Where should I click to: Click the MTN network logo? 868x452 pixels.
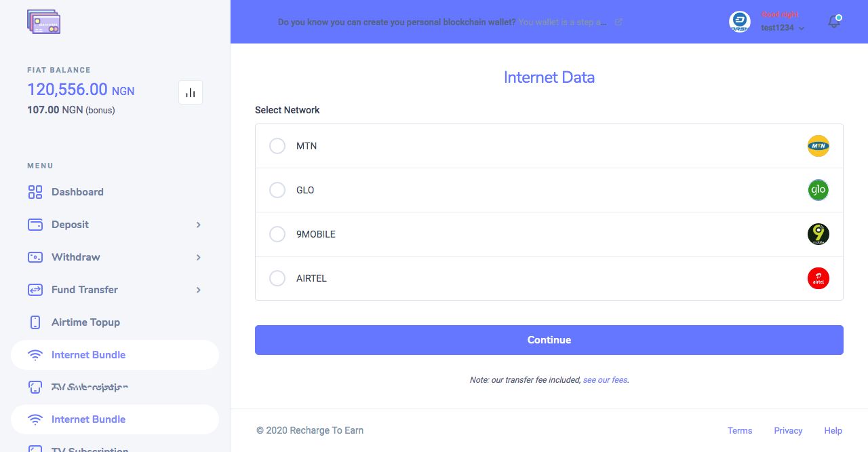click(x=818, y=146)
